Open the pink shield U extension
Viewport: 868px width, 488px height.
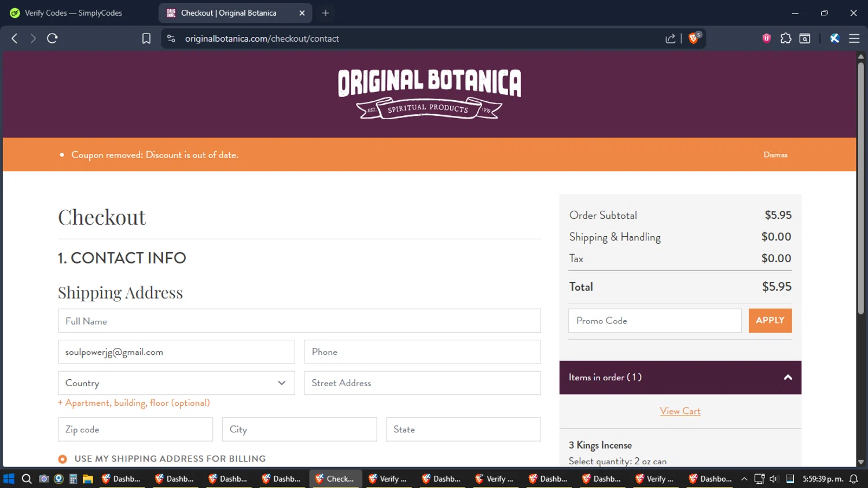[767, 38]
